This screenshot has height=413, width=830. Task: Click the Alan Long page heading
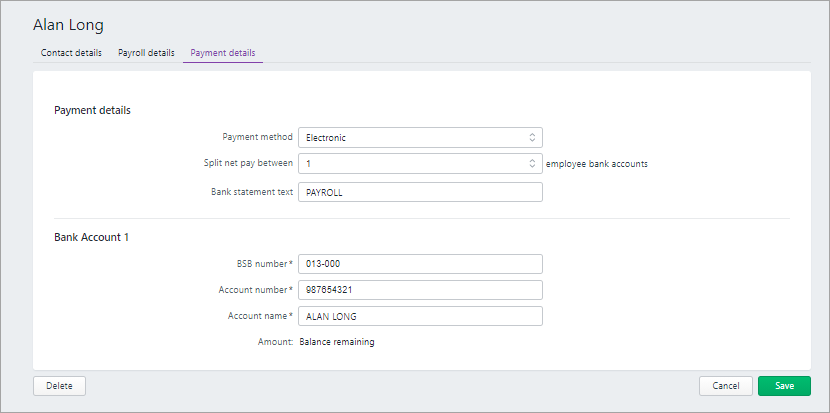(68, 23)
